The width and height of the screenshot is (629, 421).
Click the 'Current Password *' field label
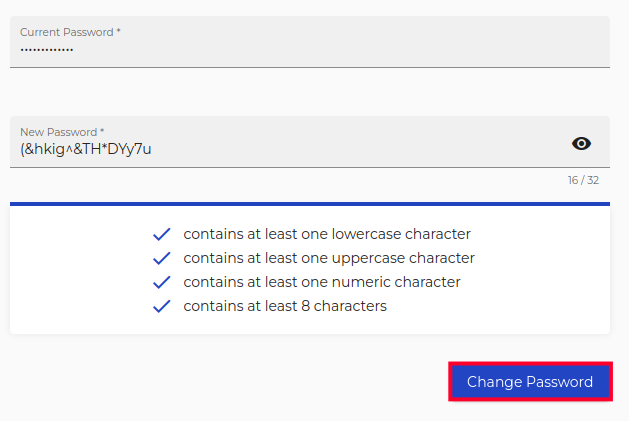tap(70, 32)
